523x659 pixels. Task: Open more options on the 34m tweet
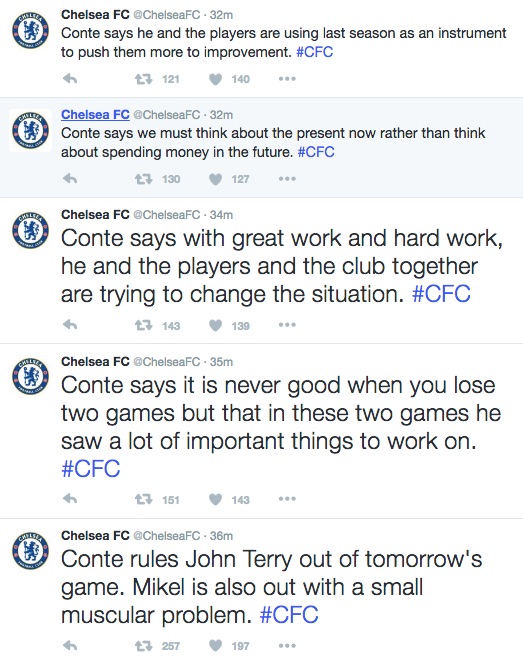(287, 325)
